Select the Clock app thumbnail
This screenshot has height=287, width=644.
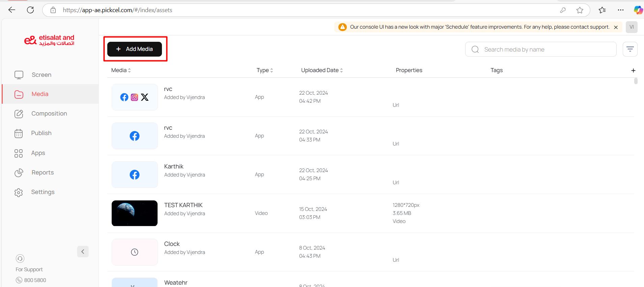tap(135, 252)
